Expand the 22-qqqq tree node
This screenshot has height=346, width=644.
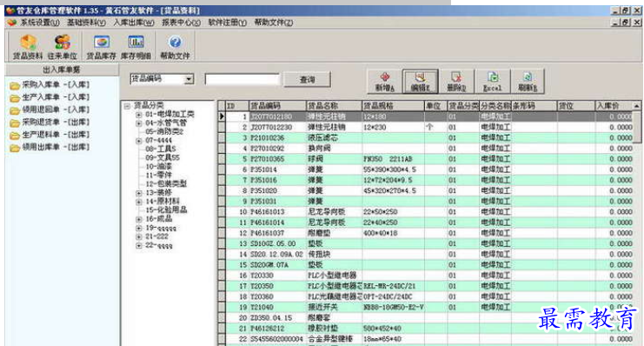pyautogui.click(x=139, y=246)
